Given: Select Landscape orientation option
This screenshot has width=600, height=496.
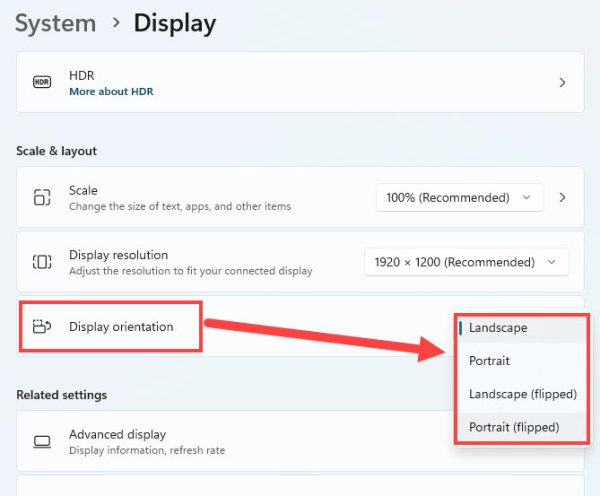Looking at the screenshot, I should point(498,328).
